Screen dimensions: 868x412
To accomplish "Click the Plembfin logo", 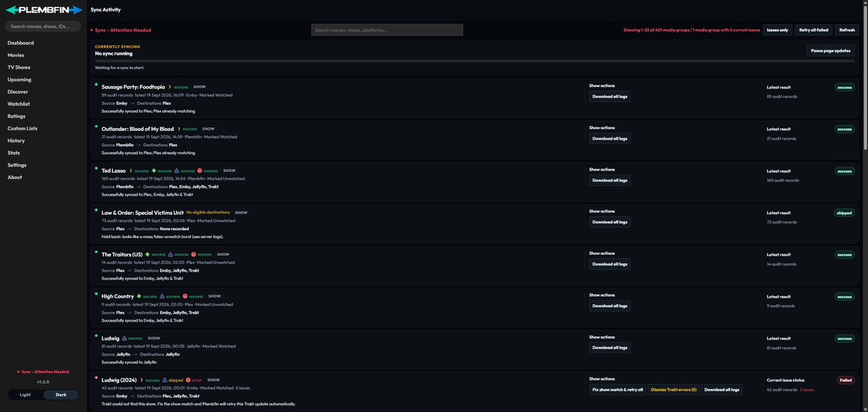I will coord(43,10).
